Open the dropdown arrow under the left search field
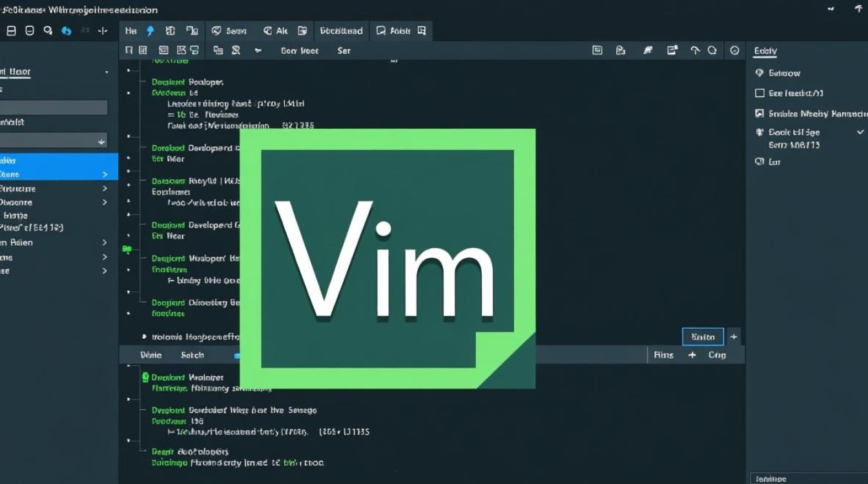 point(101,140)
